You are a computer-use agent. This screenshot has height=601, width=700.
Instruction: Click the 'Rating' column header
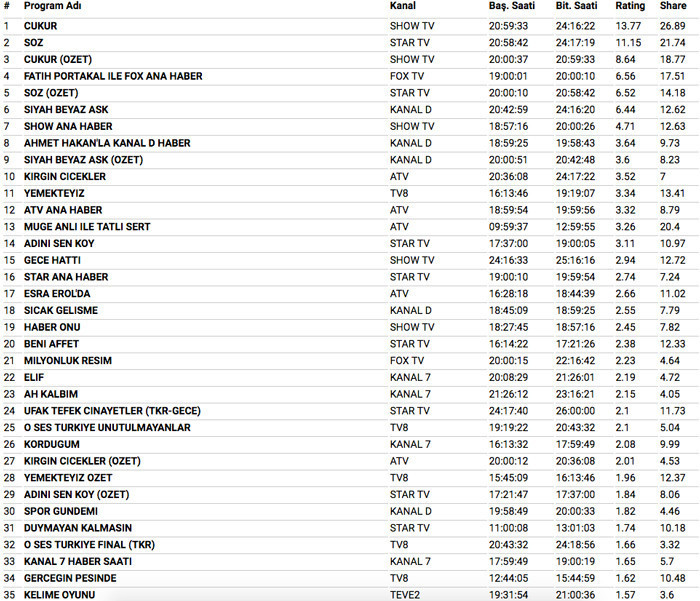[x=630, y=6]
